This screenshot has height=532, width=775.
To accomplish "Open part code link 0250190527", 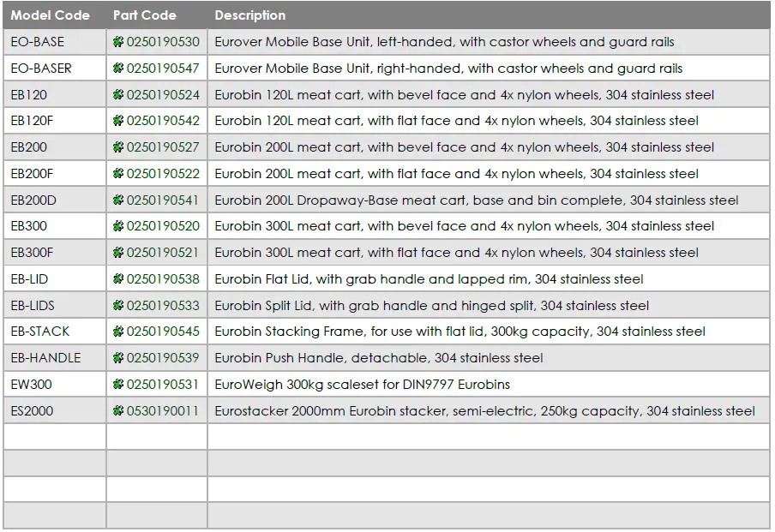I will pyautogui.click(x=163, y=147).
